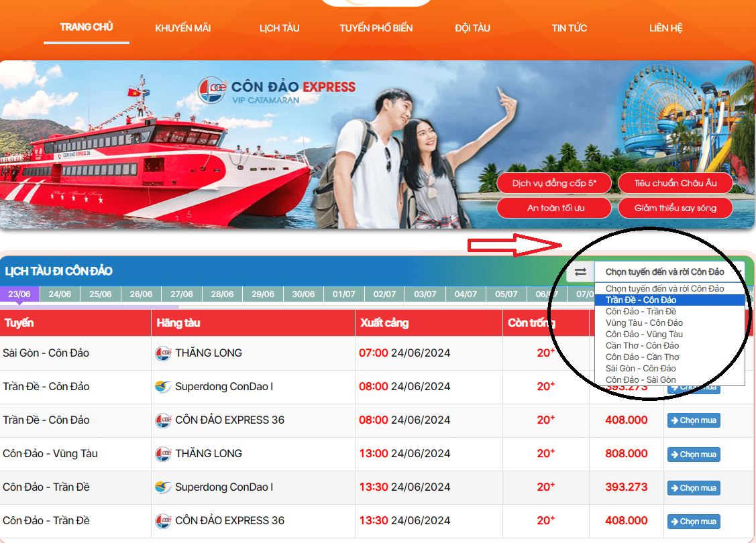Click the Giảm thiểu say sóng badge
756x543 pixels.
click(675, 208)
